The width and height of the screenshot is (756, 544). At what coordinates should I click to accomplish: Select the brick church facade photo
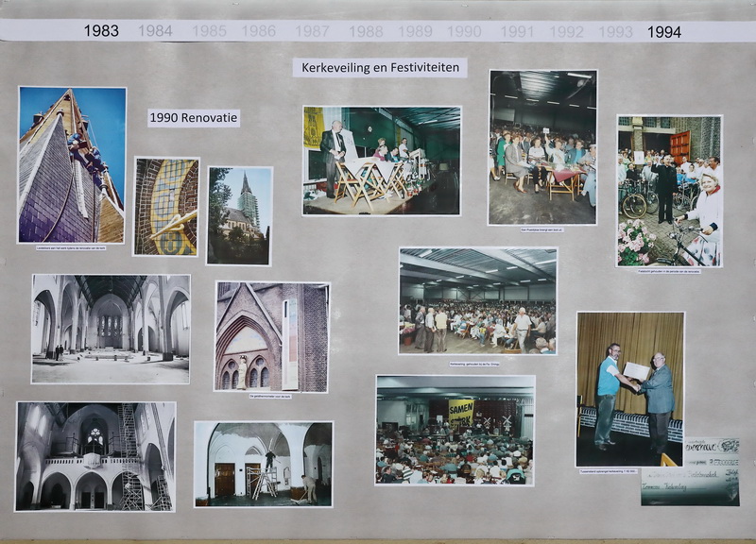click(271, 336)
